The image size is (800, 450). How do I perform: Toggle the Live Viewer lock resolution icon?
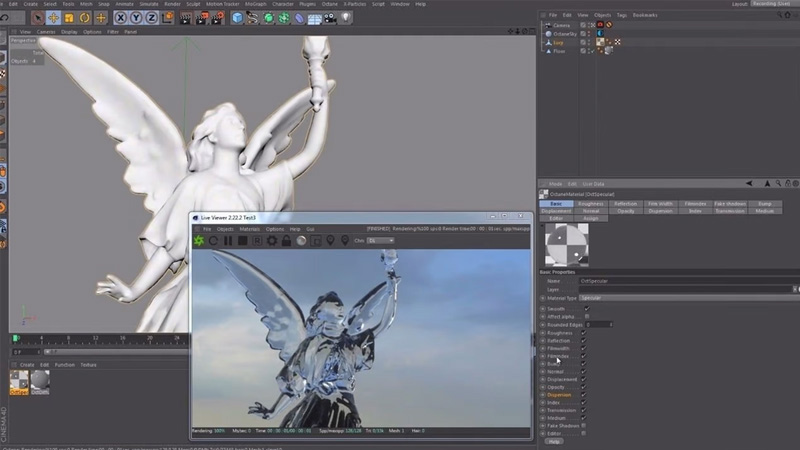pyautogui.click(x=286, y=241)
